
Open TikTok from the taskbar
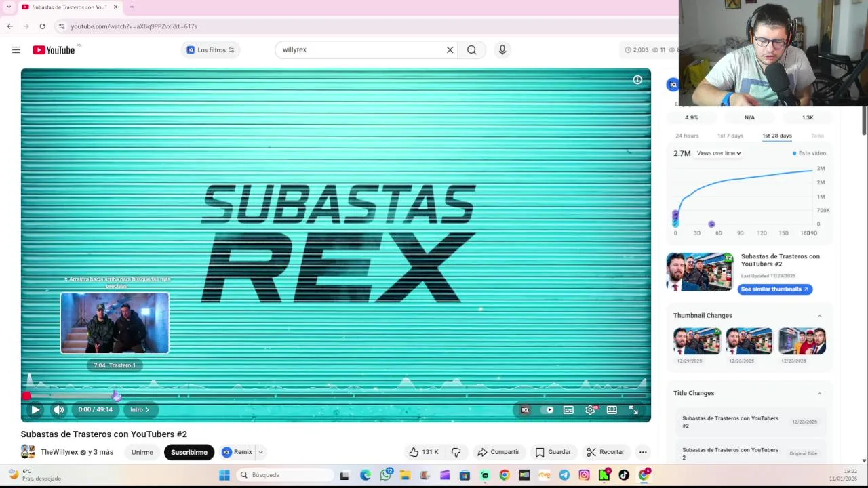coord(624,475)
